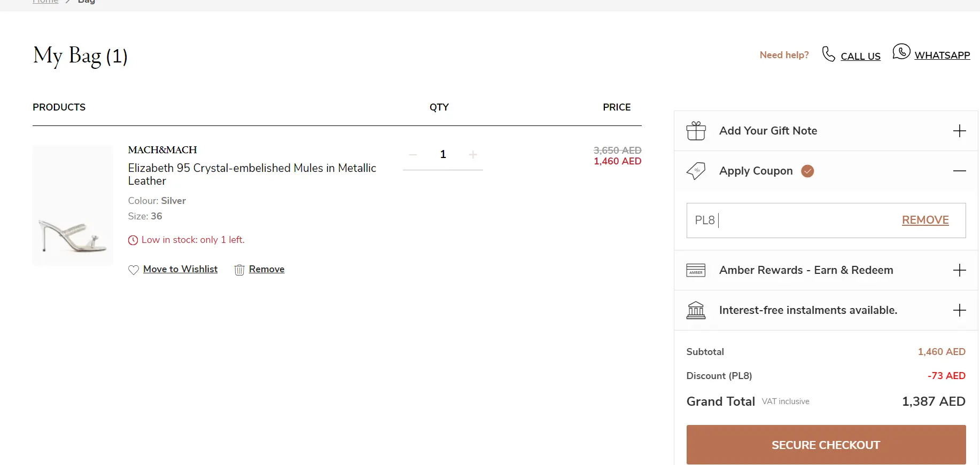Open the CALL US link

coord(860,56)
